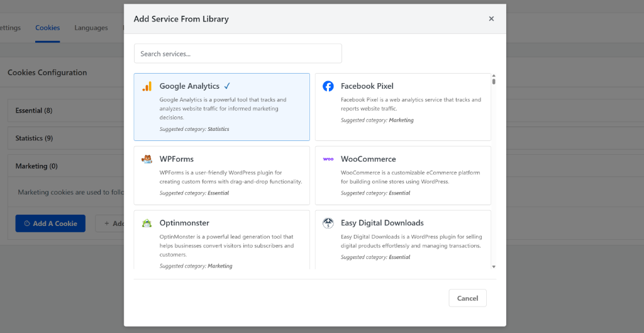This screenshot has height=333, width=644.
Task: Switch to the Cookies tab
Action: [x=48, y=28]
